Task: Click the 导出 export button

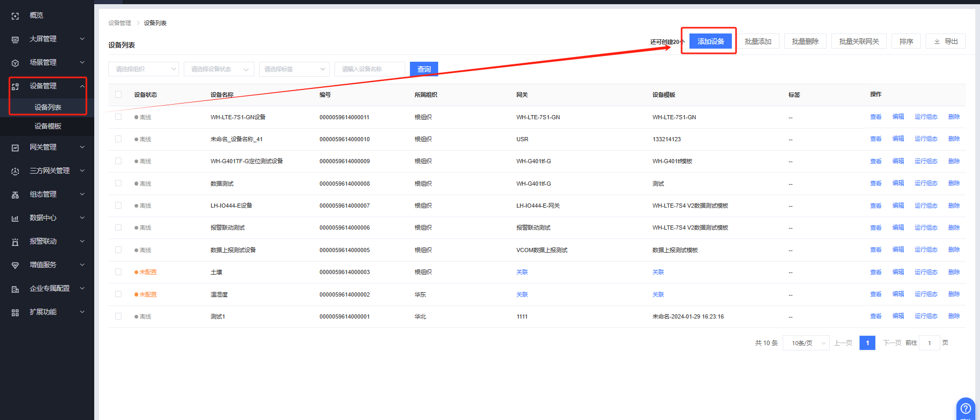Action: click(945, 41)
